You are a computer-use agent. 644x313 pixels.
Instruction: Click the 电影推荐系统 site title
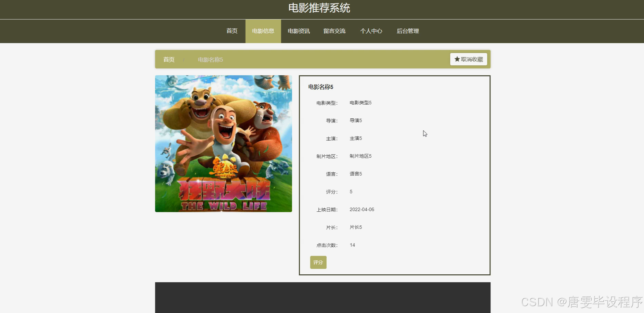319,8
